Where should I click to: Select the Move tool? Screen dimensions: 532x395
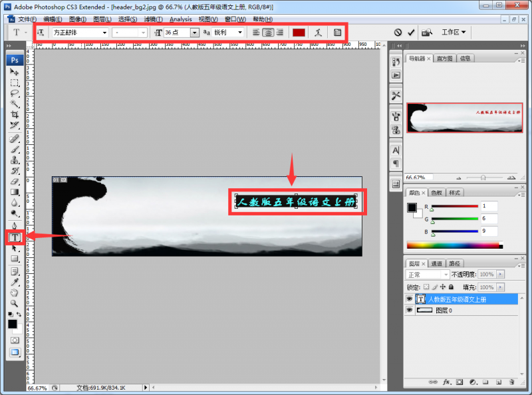click(x=14, y=72)
